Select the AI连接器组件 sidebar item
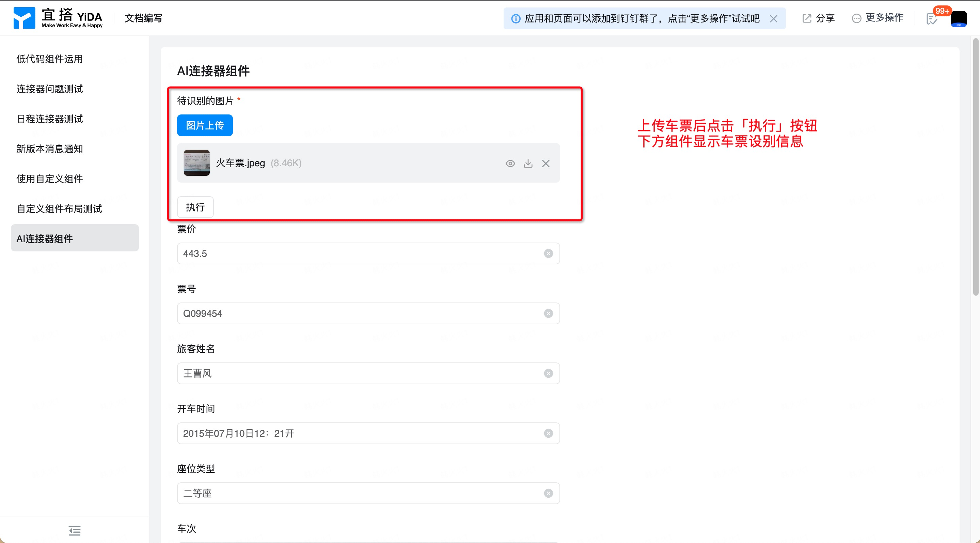 [75, 238]
